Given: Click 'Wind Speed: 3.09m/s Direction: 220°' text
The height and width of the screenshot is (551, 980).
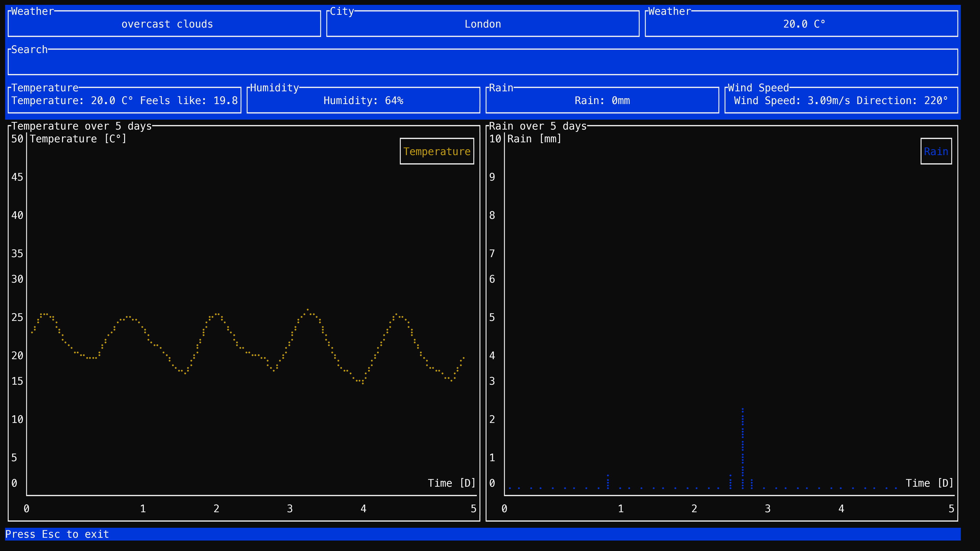Looking at the screenshot, I should click(x=841, y=101).
